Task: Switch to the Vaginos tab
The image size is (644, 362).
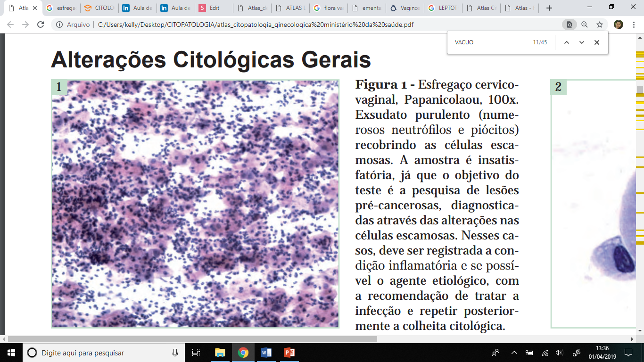Action: [405, 8]
